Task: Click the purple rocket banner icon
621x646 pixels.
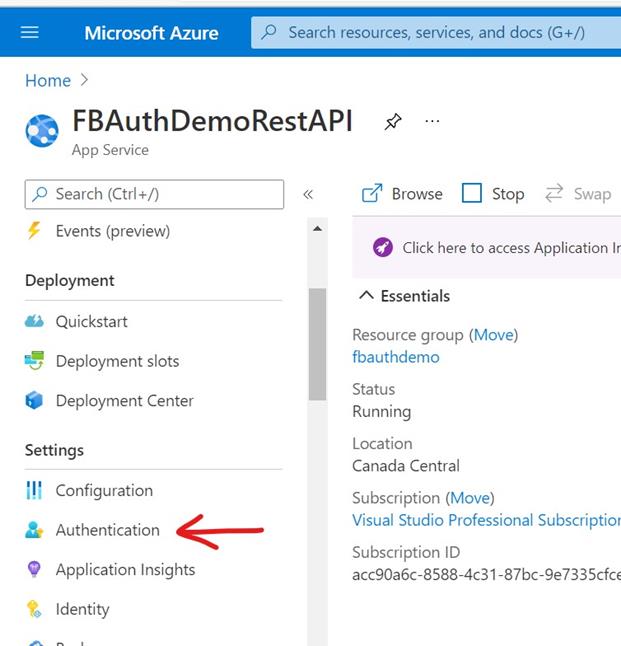Action: pyautogui.click(x=383, y=247)
